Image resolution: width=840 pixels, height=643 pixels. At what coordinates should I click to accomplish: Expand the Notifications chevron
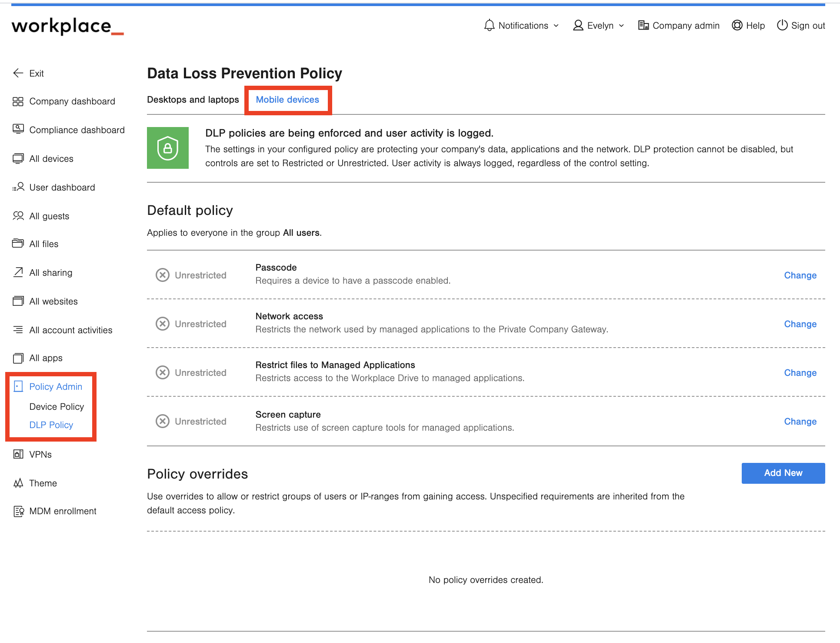coord(557,25)
